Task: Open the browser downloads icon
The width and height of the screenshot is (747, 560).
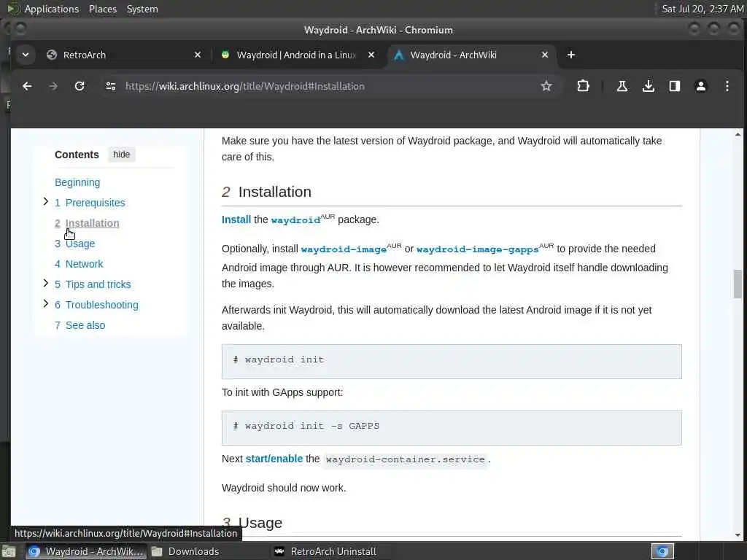Action: pyautogui.click(x=648, y=86)
